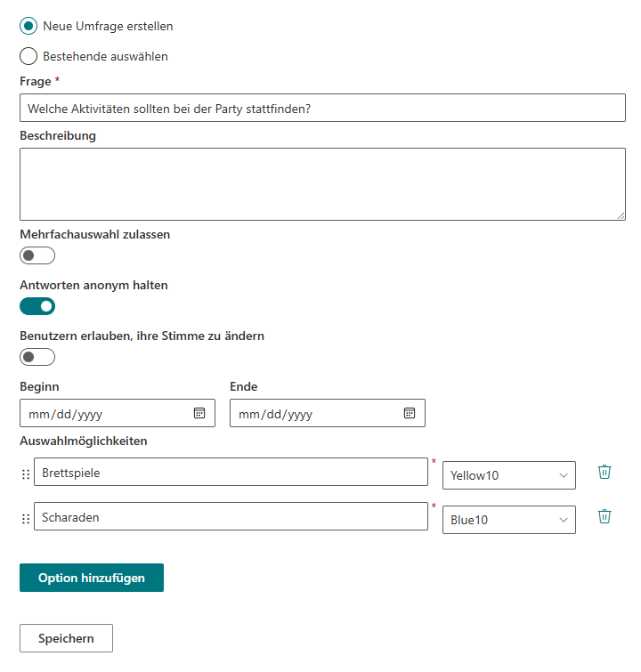Enable the Mehrfachauswahl zulassen toggle

pyautogui.click(x=37, y=255)
